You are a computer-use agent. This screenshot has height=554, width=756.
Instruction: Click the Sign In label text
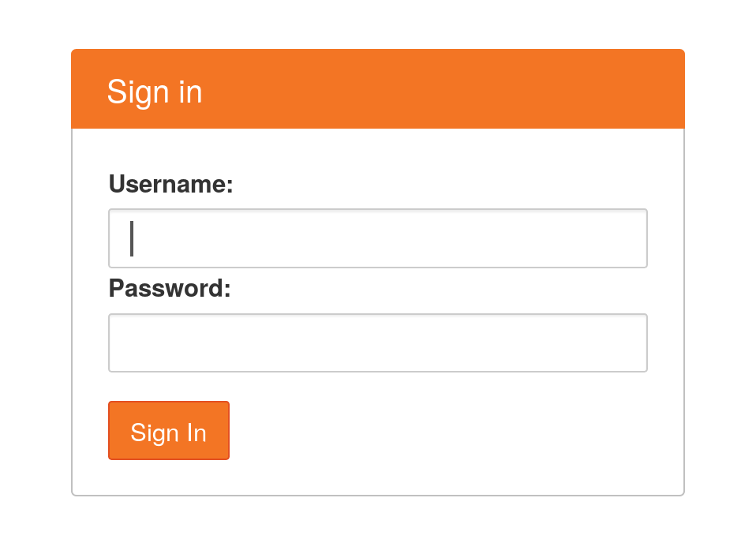pos(168,432)
